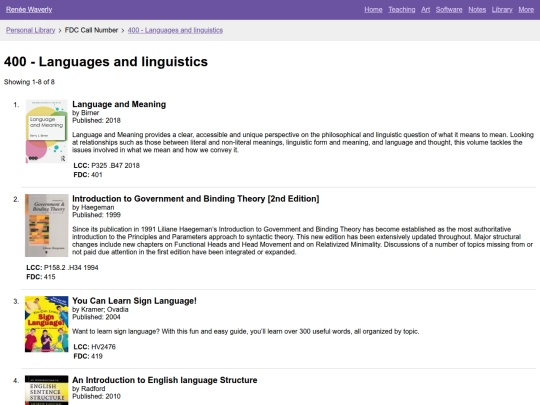Viewport: 540px width, 405px height.
Task: Click Published: 2004 text
Action: tap(96, 317)
